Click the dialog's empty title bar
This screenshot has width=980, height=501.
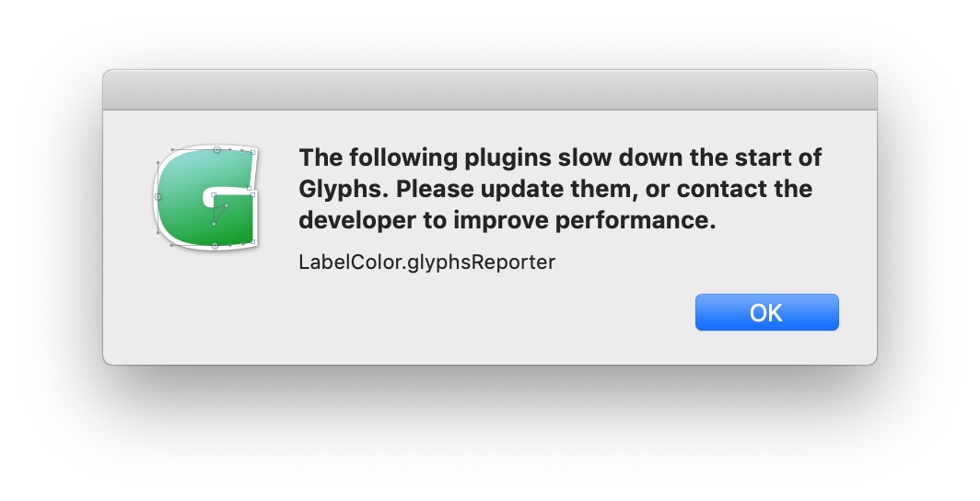click(490, 90)
